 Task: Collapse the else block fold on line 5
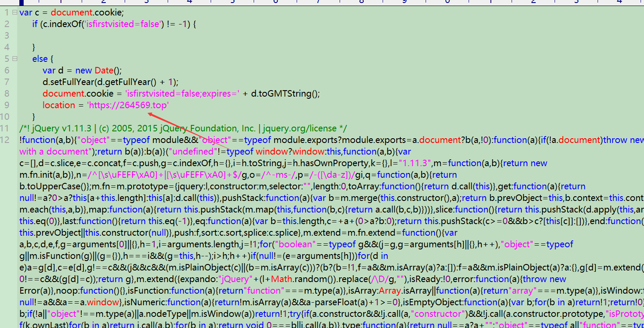tap(15, 59)
